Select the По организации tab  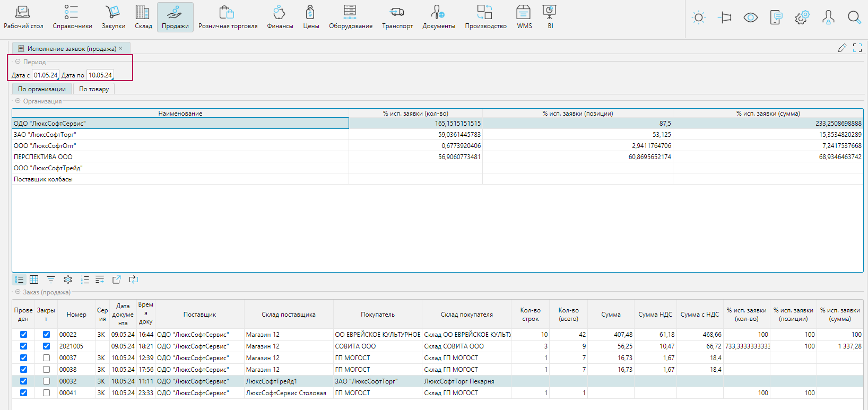(42, 89)
